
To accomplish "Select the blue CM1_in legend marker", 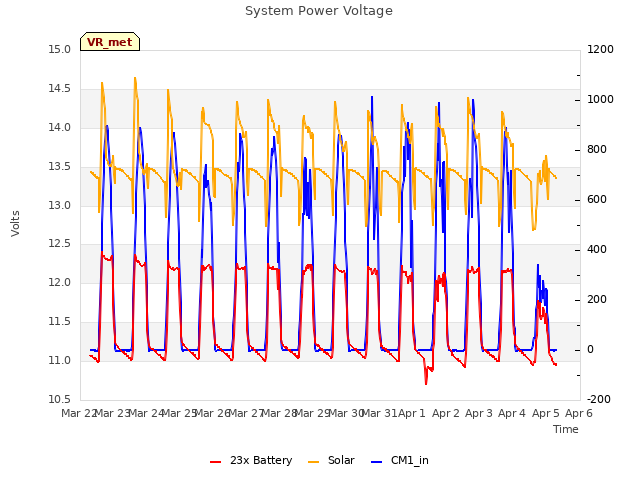I will (x=376, y=462).
